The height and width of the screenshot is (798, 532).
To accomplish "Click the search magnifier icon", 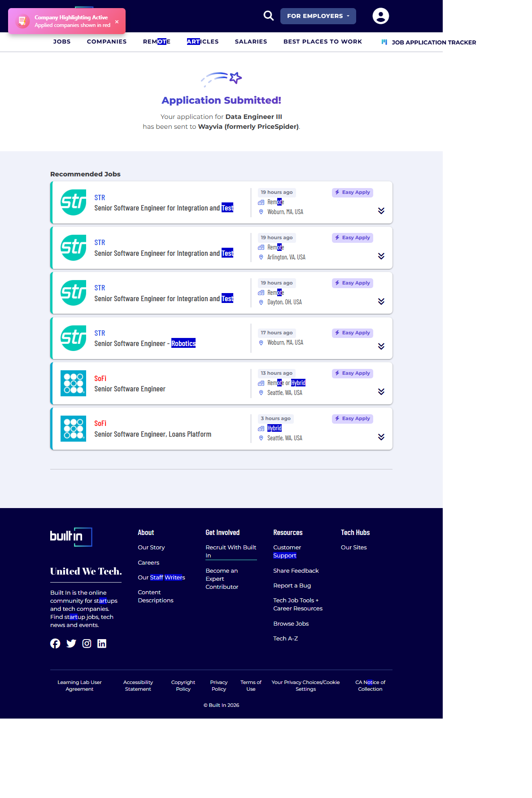I will [268, 16].
